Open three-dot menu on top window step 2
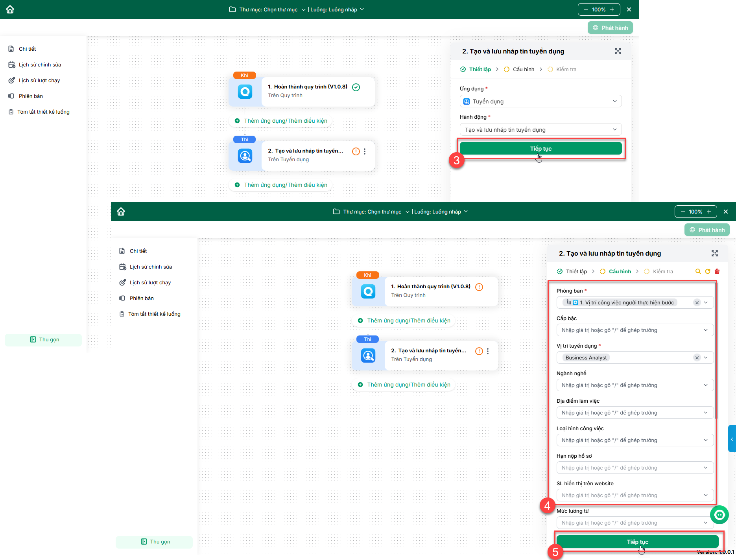 [365, 151]
